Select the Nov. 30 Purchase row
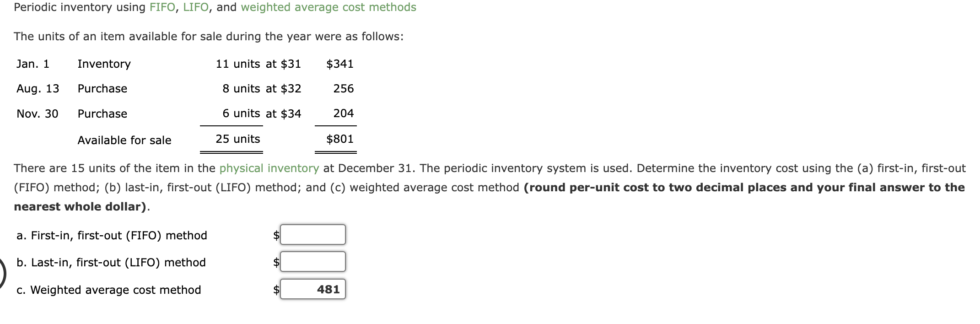 pyautogui.click(x=183, y=113)
